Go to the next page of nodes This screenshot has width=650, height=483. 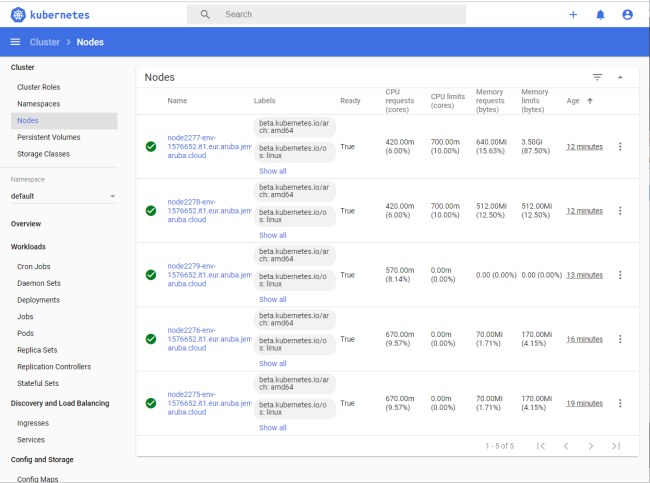click(x=591, y=446)
